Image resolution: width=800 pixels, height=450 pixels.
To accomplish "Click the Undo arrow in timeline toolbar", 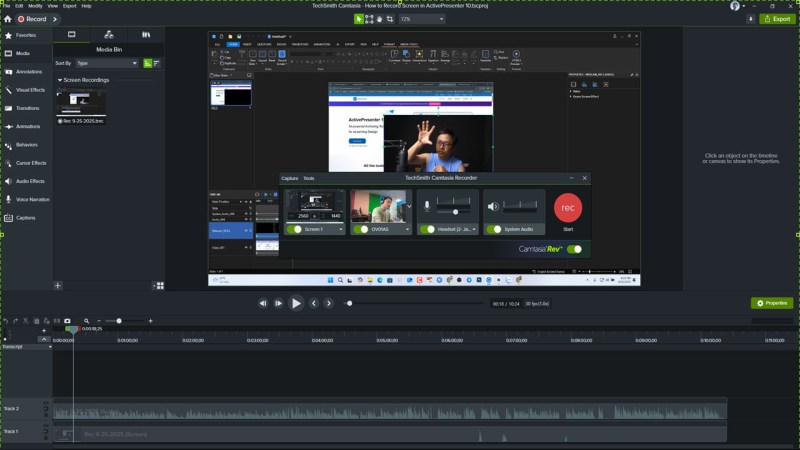I will coord(5,321).
